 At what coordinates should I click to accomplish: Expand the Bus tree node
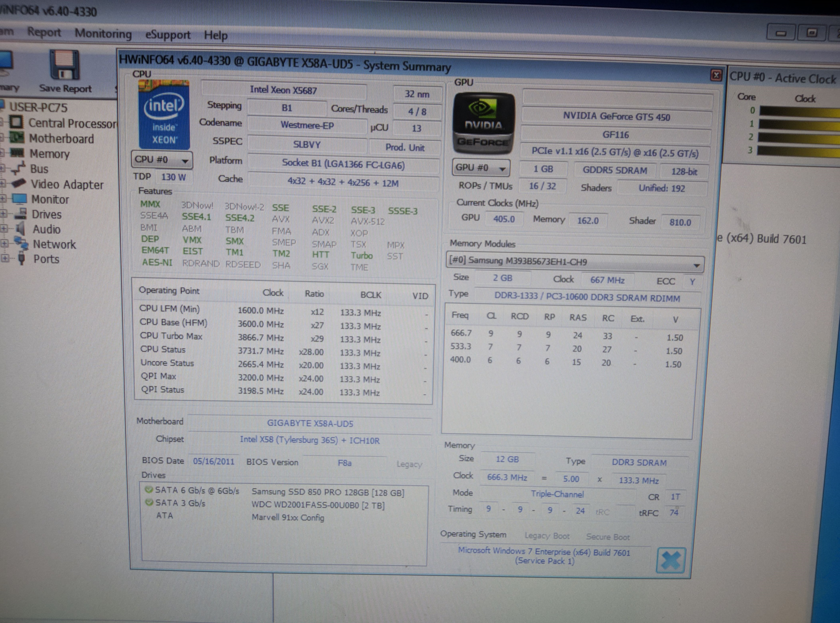point(2,168)
